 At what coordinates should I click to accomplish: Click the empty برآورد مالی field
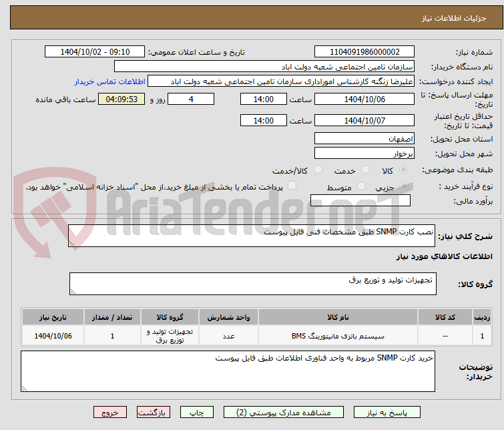click(360, 200)
